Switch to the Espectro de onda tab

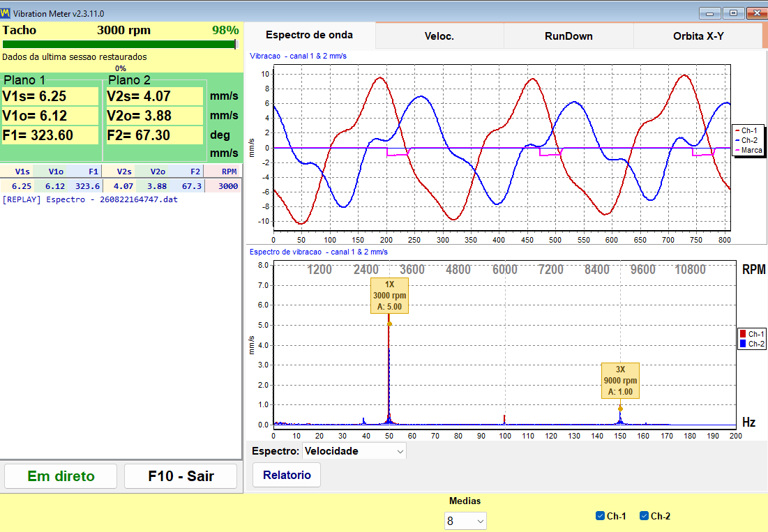click(310, 36)
